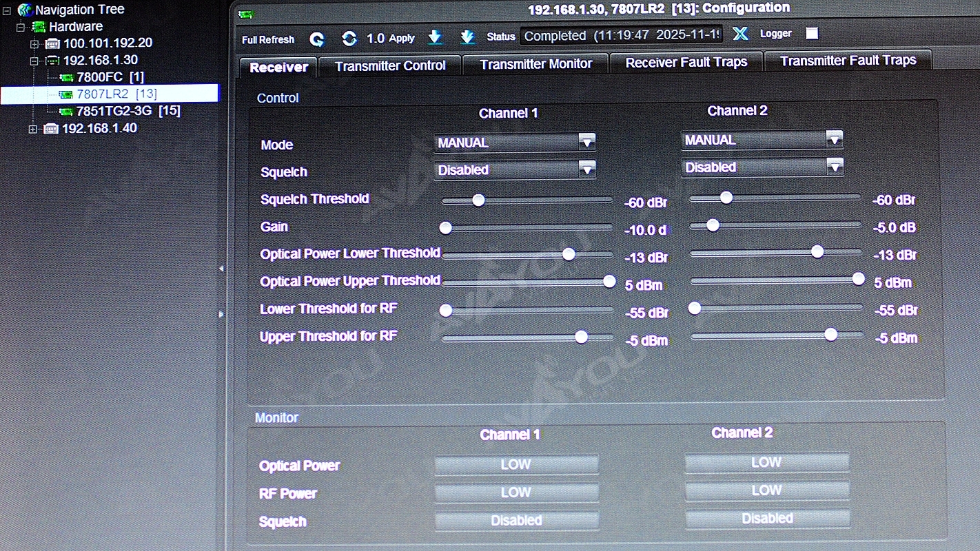The image size is (980, 551).
Task: Switch to the Transmitter Control tab
Action: [390, 65]
